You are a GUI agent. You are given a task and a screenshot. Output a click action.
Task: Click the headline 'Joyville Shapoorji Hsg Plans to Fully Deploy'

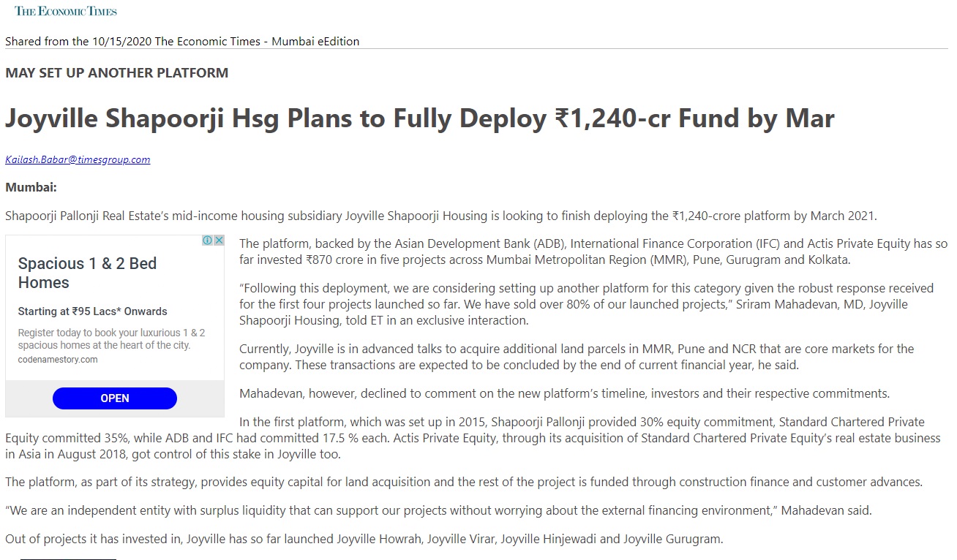(x=420, y=118)
